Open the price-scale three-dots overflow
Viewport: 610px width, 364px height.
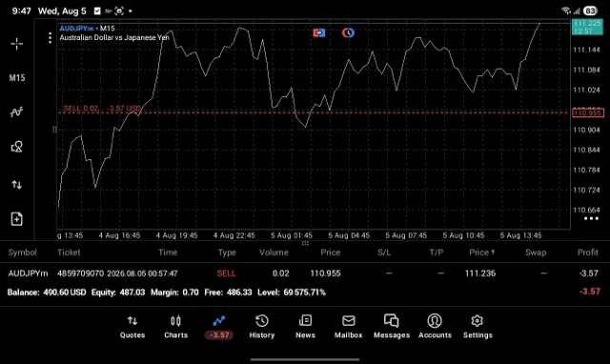click(591, 218)
